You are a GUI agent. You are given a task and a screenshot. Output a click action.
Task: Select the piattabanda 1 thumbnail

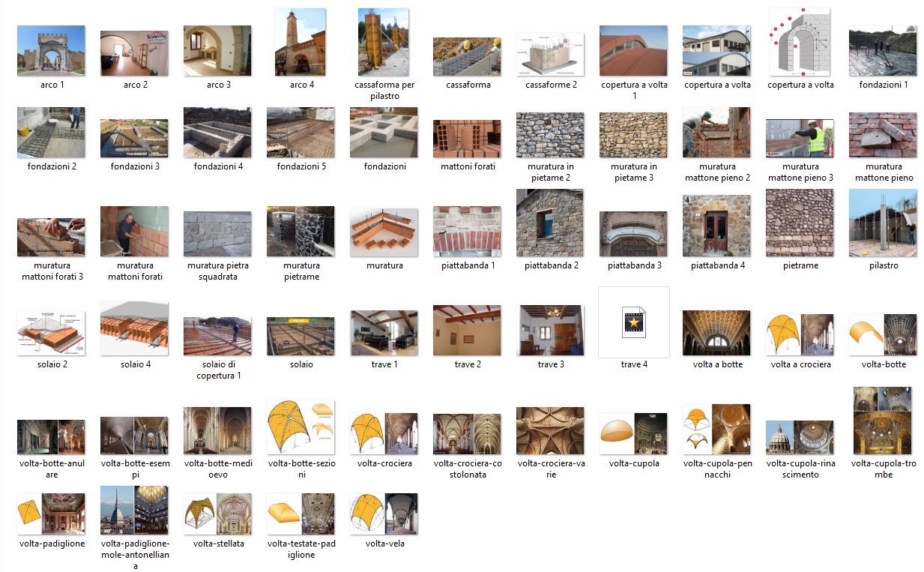467,232
